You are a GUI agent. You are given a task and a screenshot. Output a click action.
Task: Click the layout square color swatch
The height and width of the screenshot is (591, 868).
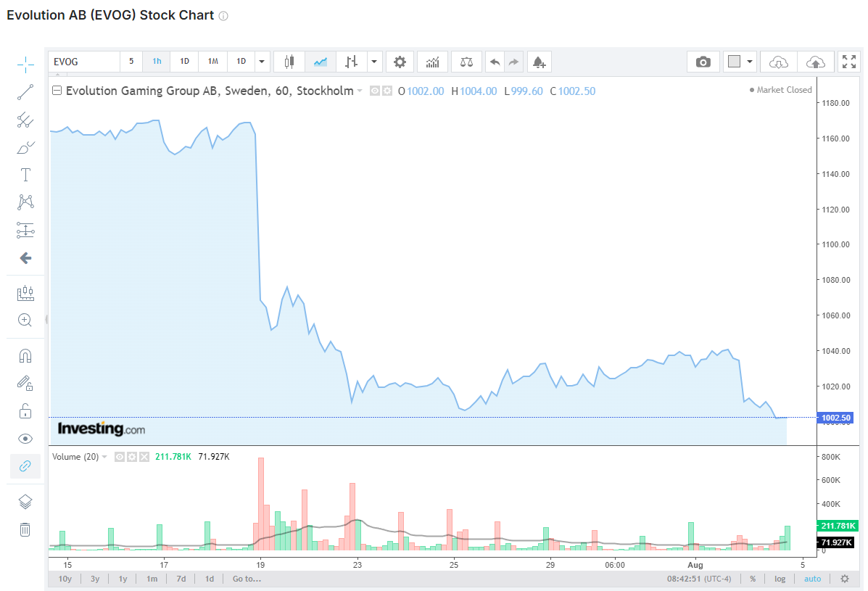tap(734, 62)
